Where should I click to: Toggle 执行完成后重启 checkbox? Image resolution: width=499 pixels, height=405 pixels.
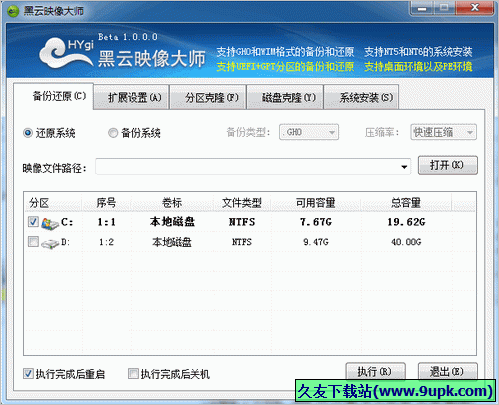pos(28,374)
